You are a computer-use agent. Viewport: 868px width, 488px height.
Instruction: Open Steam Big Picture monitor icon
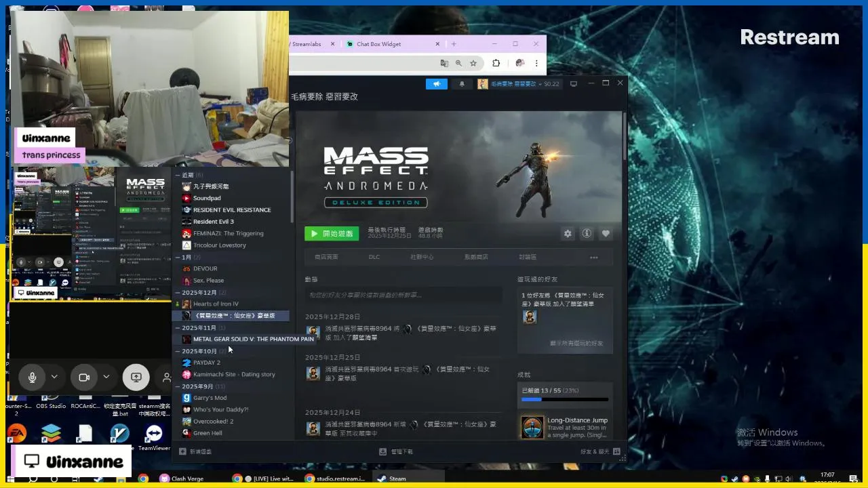[574, 84]
